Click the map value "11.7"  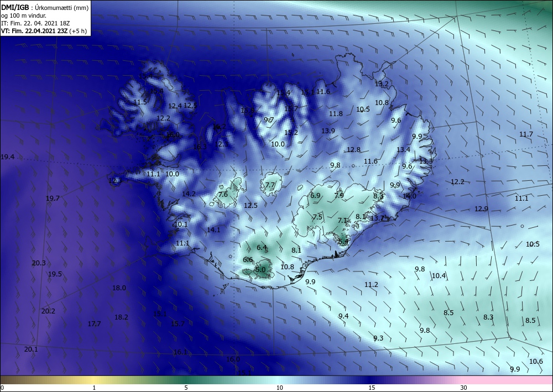point(526,134)
